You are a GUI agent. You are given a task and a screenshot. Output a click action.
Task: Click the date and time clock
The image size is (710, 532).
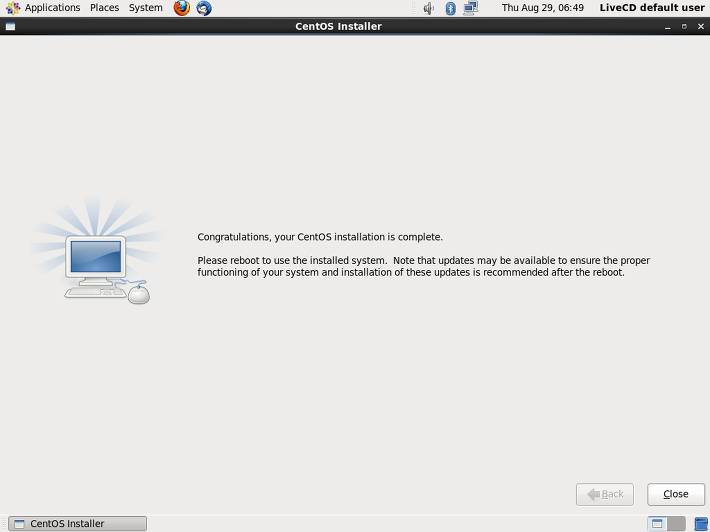coord(542,8)
